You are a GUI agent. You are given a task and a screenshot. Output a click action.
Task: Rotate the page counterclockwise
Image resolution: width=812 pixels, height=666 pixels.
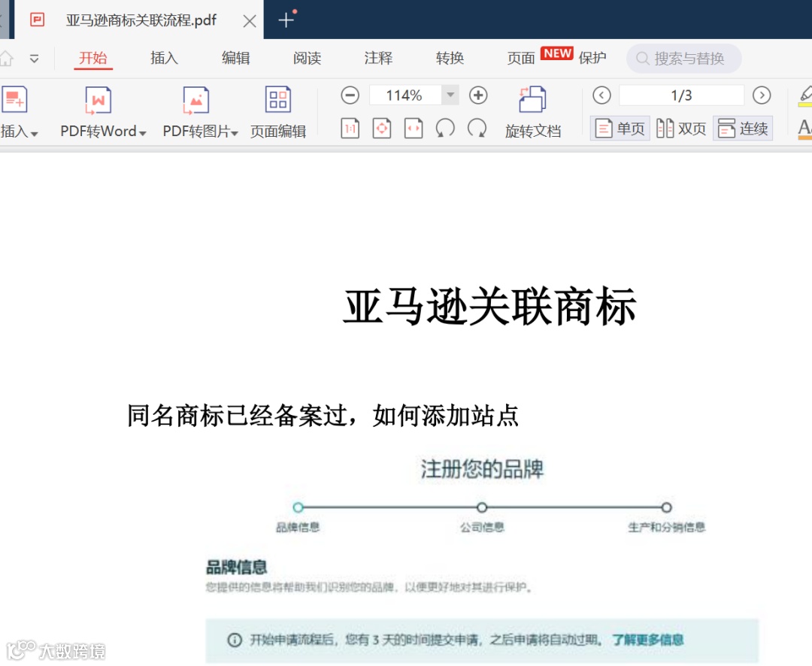pos(445,128)
